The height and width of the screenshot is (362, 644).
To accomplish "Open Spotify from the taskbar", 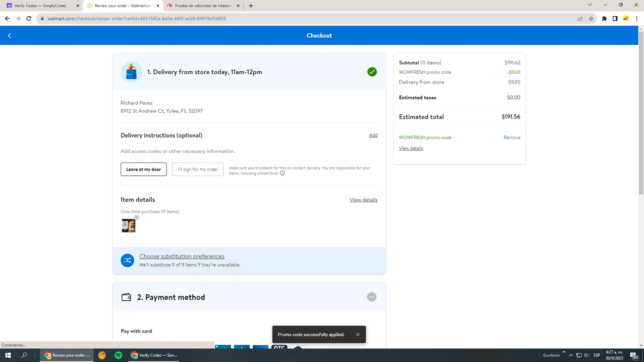I will (x=118, y=355).
